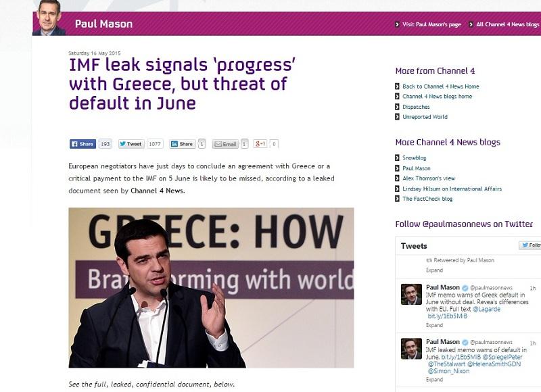Email this article
Image resolution: width=541 pixels, height=392 pixels.
(x=225, y=144)
